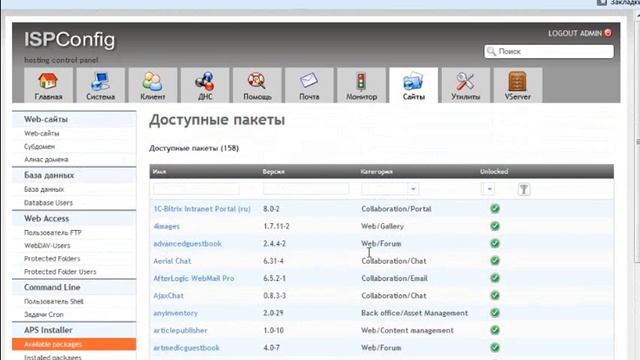Image resolution: width=640 pixels, height=360 pixels.
Task: Click the Web/Gallery category cell
Action: click(382, 226)
